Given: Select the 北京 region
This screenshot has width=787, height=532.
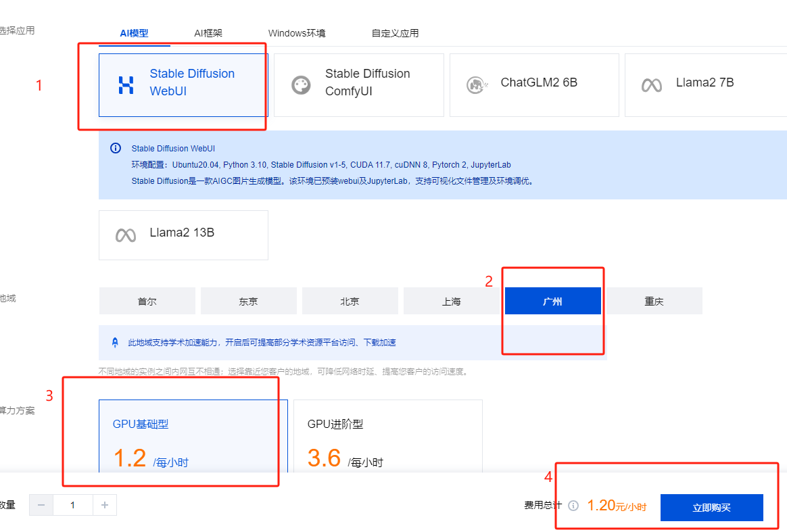Looking at the screenshot, I should tap(350, 301).
